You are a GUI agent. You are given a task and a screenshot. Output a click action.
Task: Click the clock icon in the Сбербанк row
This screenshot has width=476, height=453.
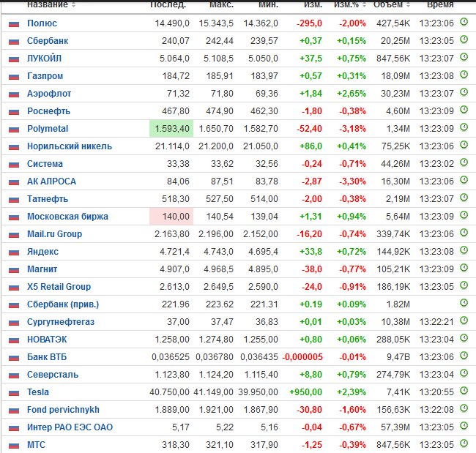click(x=464, y=39)
